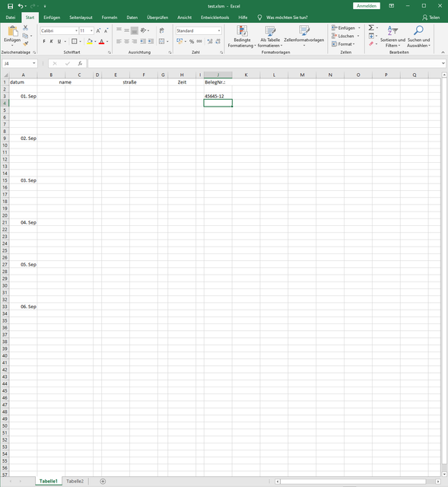This screenshot has width=448, height=487.
Task: Undo the last action
Action: click(21, 6)
